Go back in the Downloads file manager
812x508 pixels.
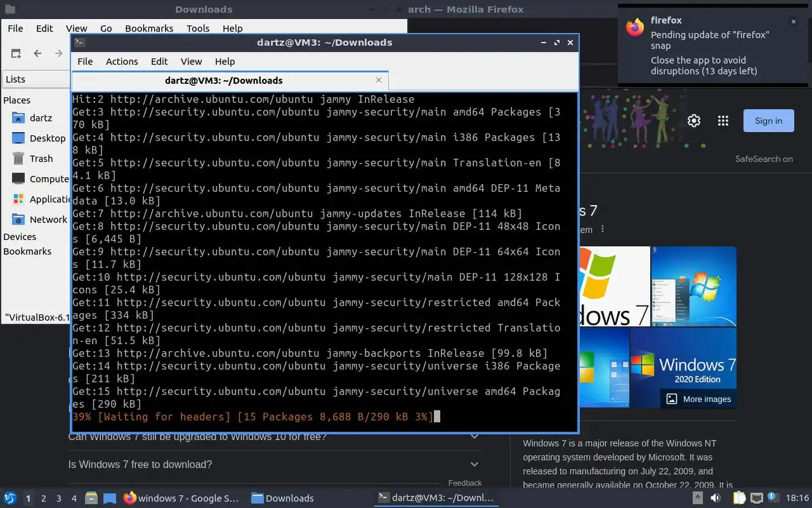pos(37,53)
